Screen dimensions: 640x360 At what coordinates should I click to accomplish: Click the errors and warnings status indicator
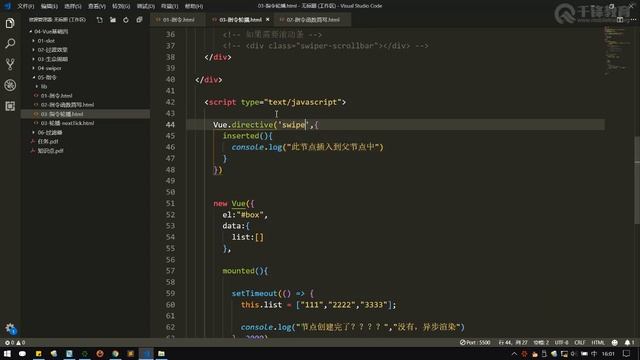click(x=15, y=342)
